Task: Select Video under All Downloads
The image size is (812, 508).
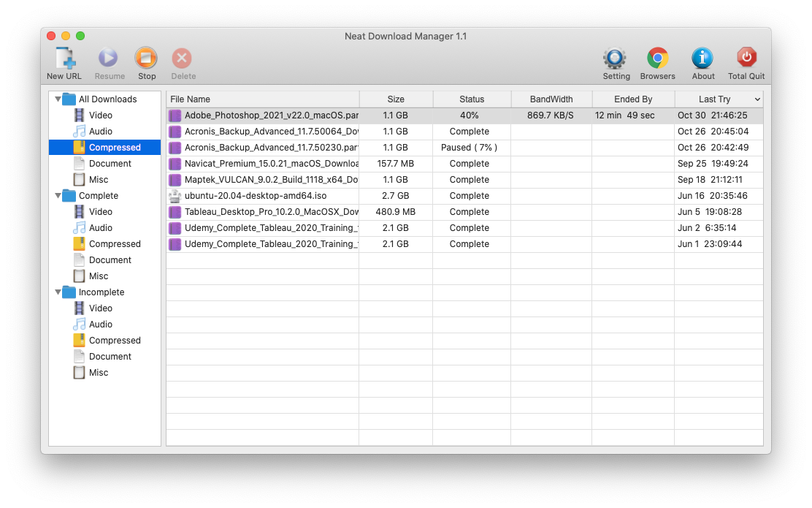Action: [x=100, y=115]
